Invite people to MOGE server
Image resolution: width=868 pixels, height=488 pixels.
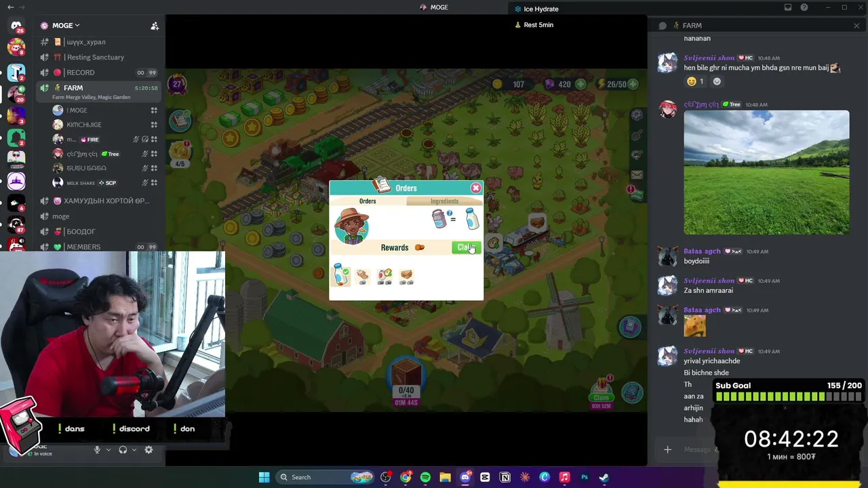point(155,26)
